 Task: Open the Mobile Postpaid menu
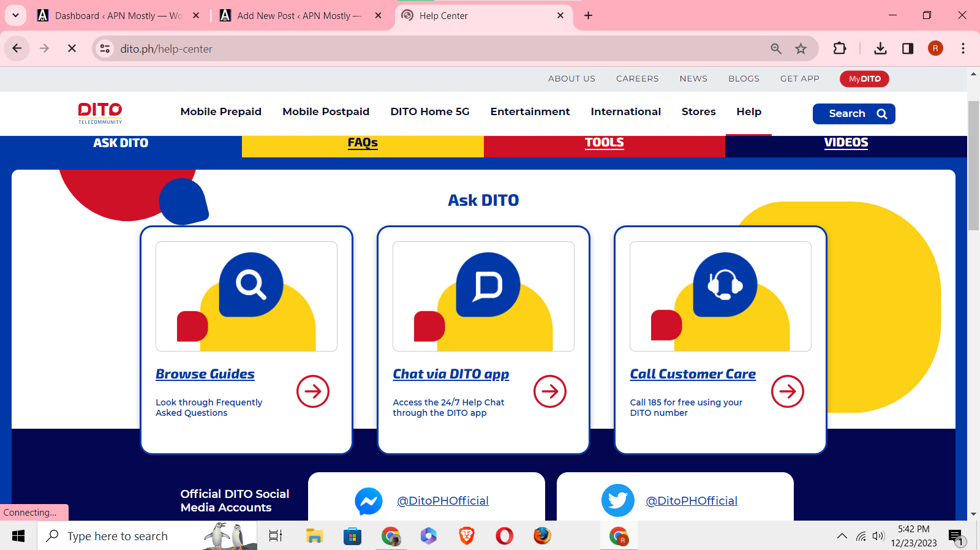[x=326, y=111]
